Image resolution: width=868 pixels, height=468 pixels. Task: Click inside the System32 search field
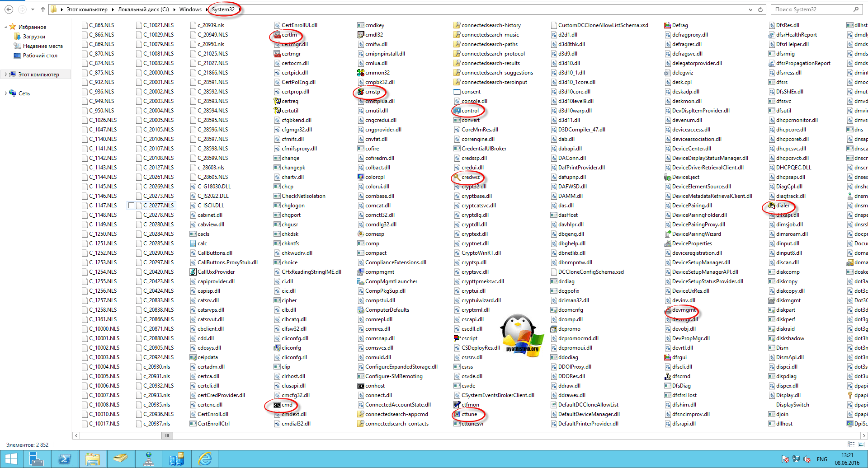click(x=814, y=9)
